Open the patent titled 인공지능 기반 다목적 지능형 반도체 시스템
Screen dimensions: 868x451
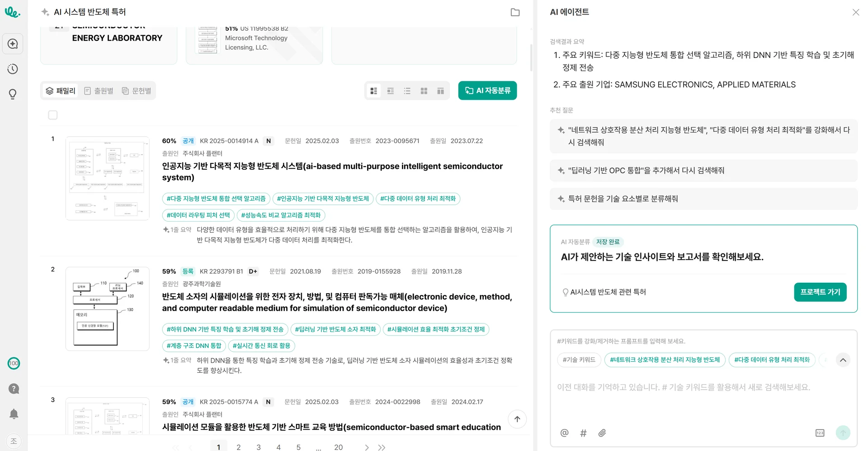point(332,172)
